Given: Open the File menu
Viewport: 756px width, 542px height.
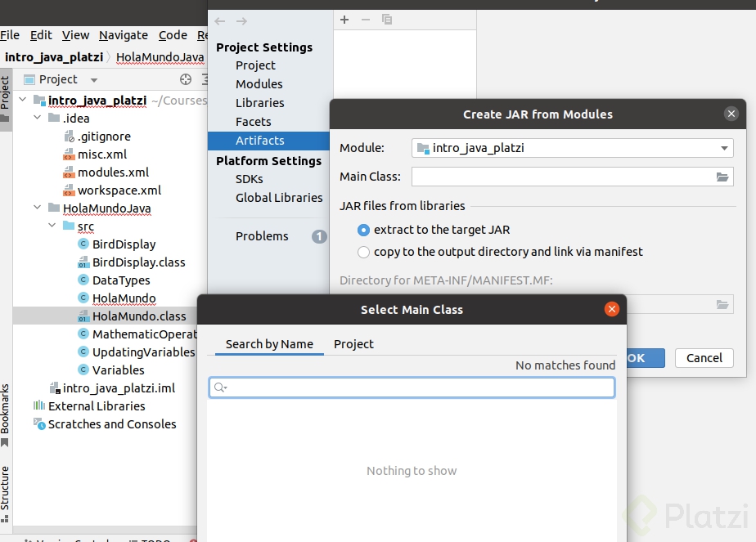Looking at the screenshot, I should (10, 35).
